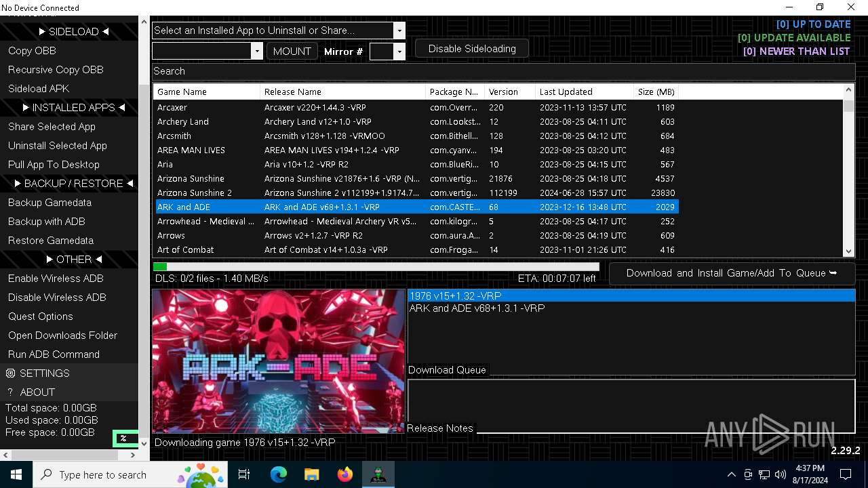The width and height of the screenshot is (868, 488).
Task: Open installed app uninstall/share dropdown
Action: coord(399,30)
